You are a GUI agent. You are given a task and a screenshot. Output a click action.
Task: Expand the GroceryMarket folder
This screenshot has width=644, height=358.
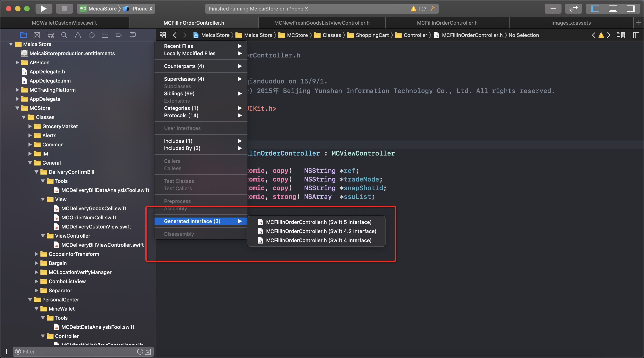(x=30, y=126)
